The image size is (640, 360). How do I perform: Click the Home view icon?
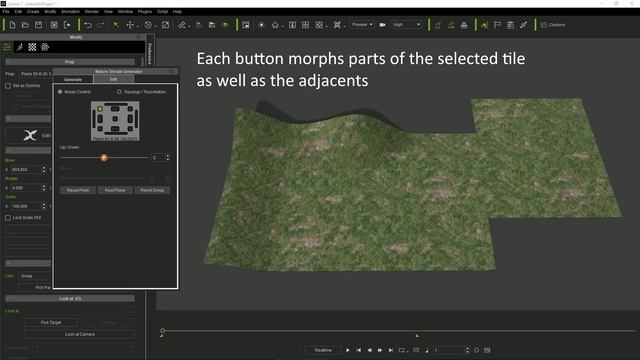point(275,25)
